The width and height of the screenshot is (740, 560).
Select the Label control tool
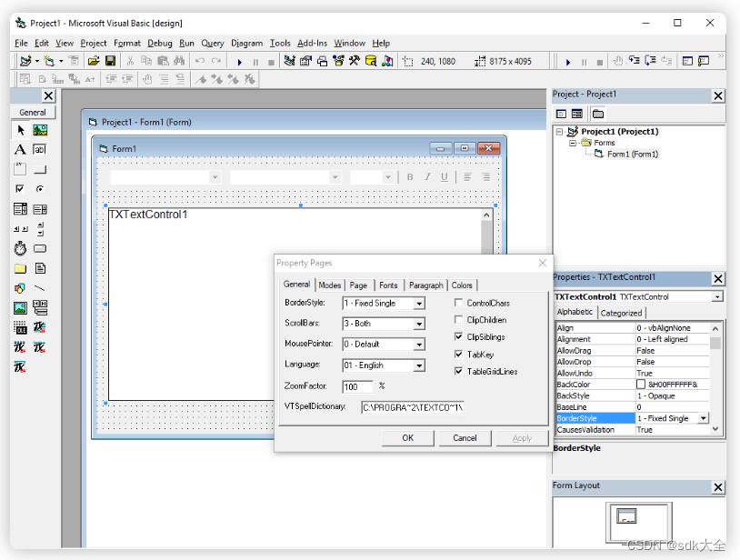point(20,149)
